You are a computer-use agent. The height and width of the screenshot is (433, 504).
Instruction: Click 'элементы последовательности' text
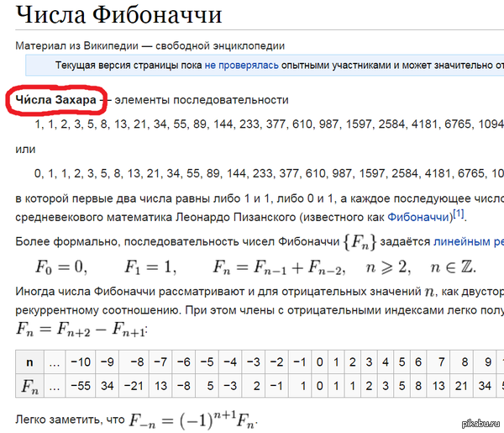coord(202,100)
